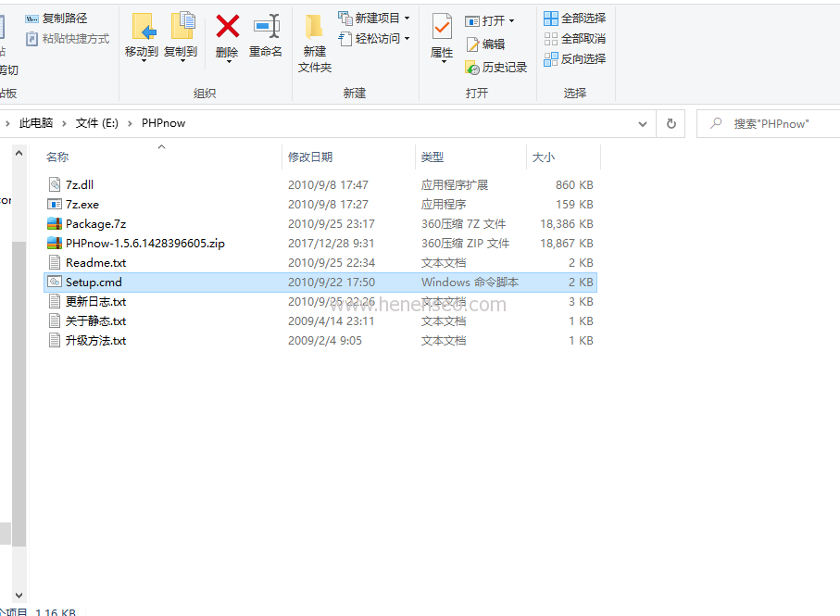Click the Windows 命令脚本 type cell
840x616 pixels.
tap(470, 283)
